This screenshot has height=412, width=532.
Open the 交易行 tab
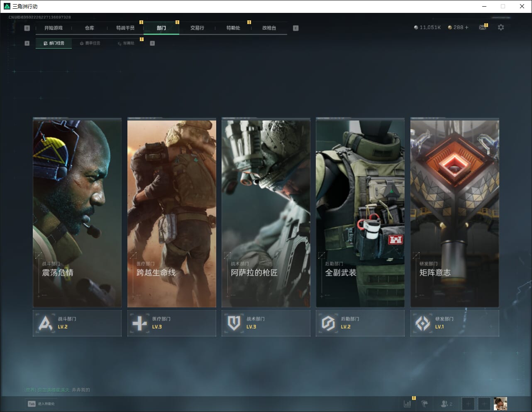pyautogui.click(x=197, y=28)
